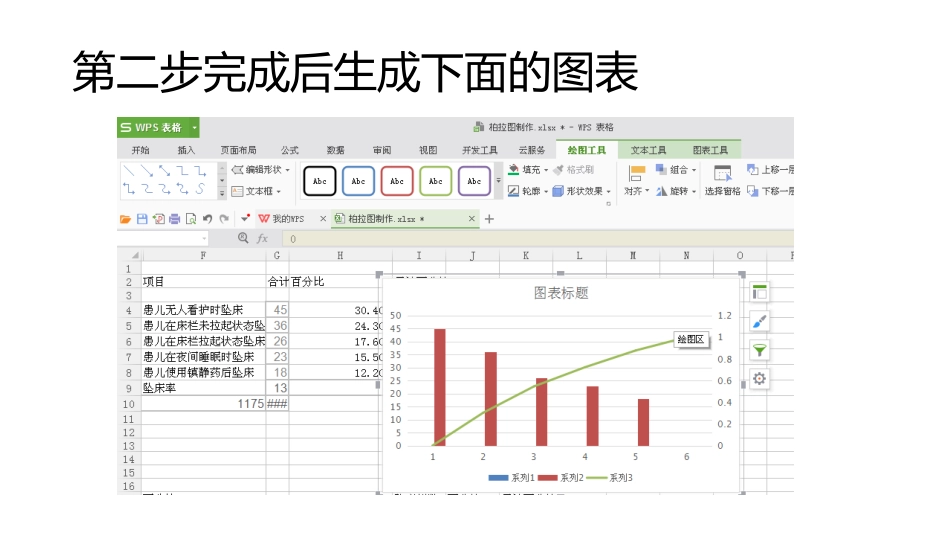Image resolution: width=950 pixels, height=535 pixels.
Task: Close the 柏拉图制作.xlsx tab
Action: click(471, 219)
